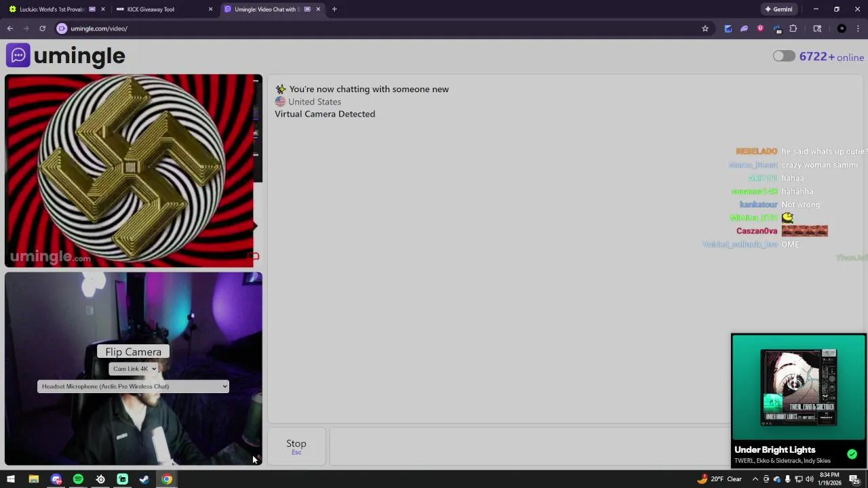Click the Chrome icon in taskbar
This screenshot has height=488, width=868.
tap(167, 479)
